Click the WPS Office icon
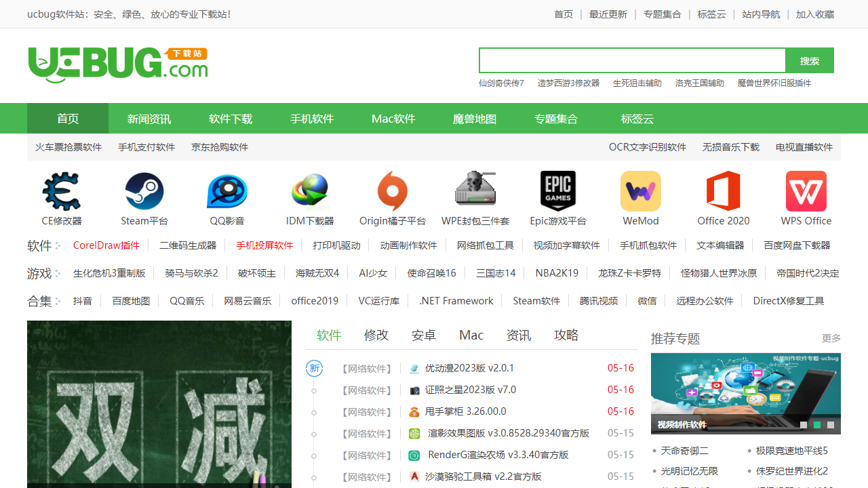This screenshot has width=868, height=488. point(806,191)
